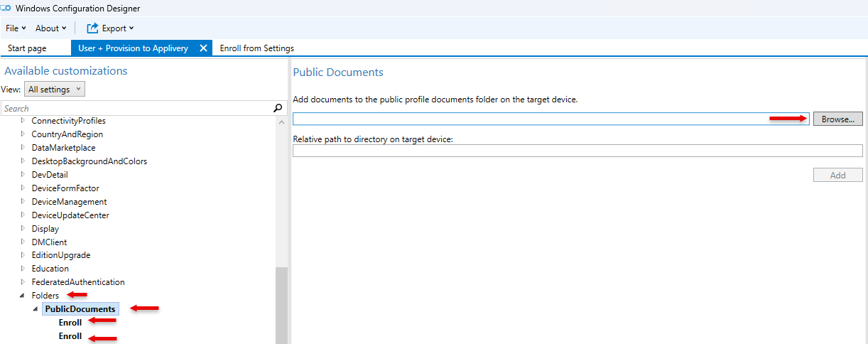Click the relative path directory field
The width and height of the screenshot is (868, 344).
pyautogui.click(x=577, y=151)
